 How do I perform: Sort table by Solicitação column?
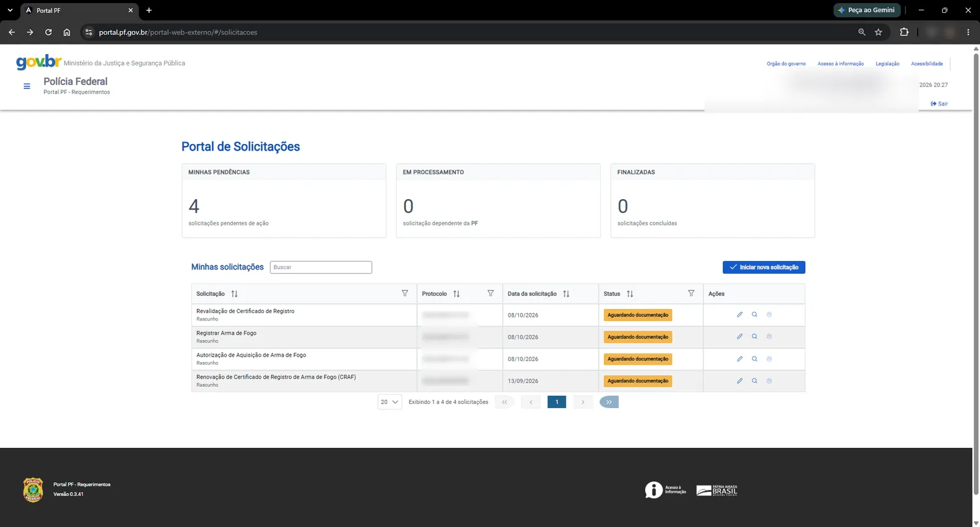coord(235,294)
